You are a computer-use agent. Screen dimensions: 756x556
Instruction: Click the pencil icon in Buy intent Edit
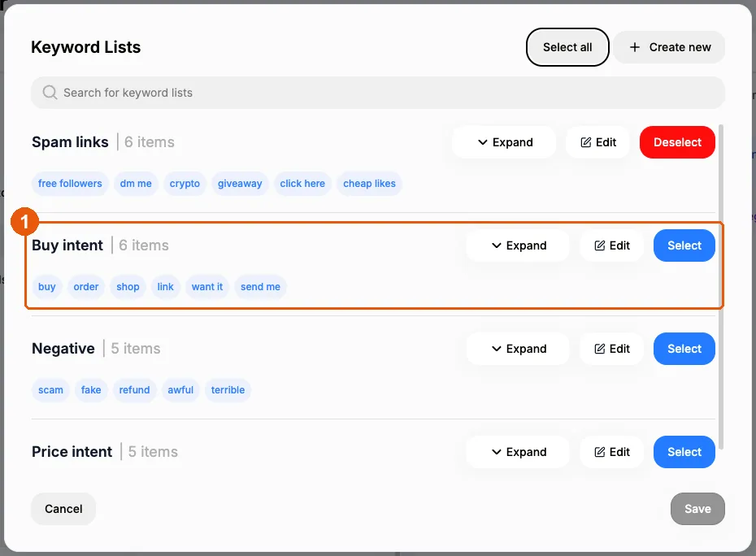coord(599,245)
